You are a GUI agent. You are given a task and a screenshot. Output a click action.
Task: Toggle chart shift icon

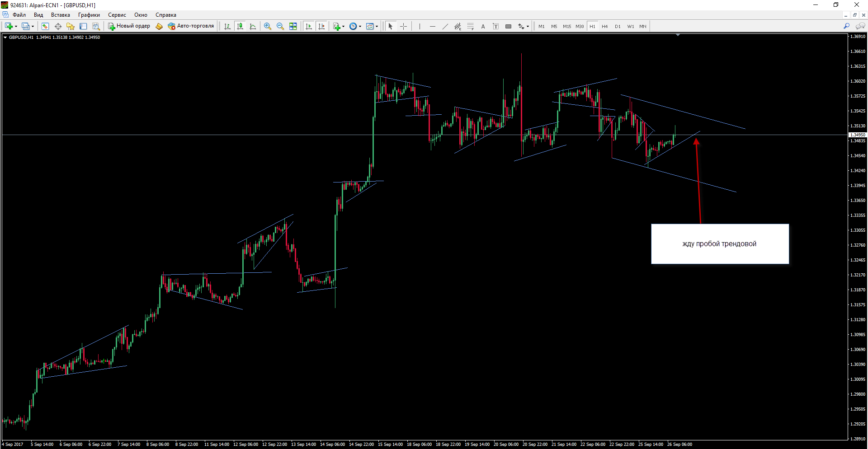pyautogui.click(x=321, y=26)
